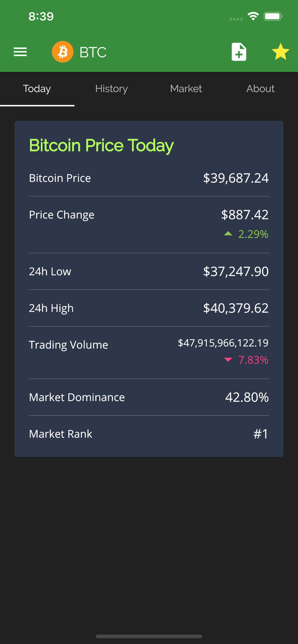Viewport: 298px width, 644px height.
Task: Tap the 24h High value $40,379.62
Action: click(x=236, y=308)
